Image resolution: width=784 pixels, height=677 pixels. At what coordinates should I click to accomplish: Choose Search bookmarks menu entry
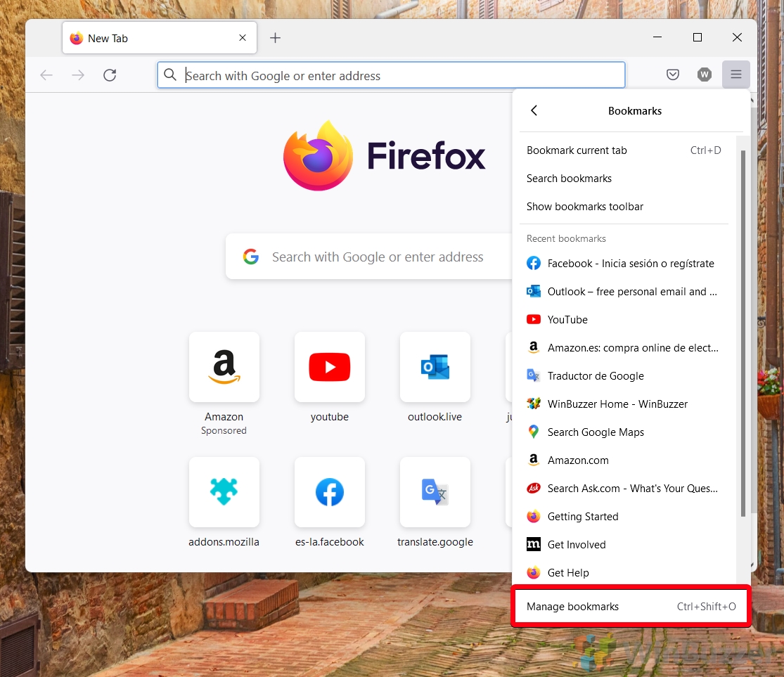click(x=624, y=179)
